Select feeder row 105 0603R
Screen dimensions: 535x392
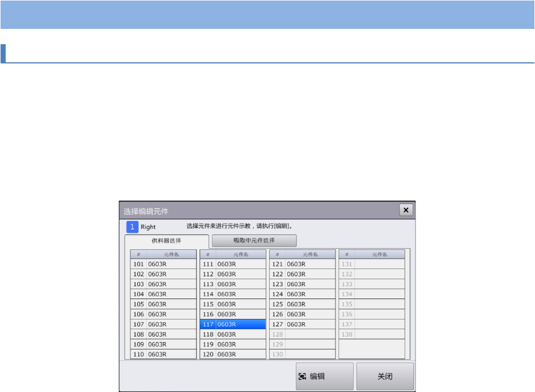point(163,304)
